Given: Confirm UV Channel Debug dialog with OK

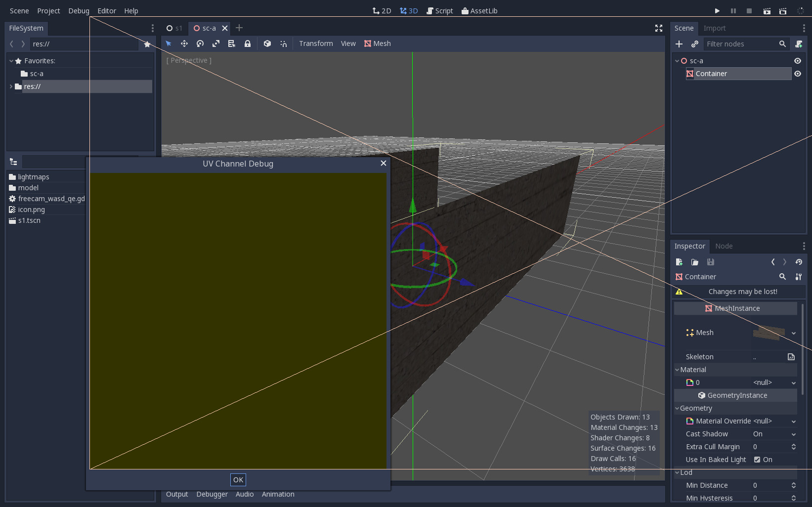Looking at the screenshot, I should click(238, 480).
